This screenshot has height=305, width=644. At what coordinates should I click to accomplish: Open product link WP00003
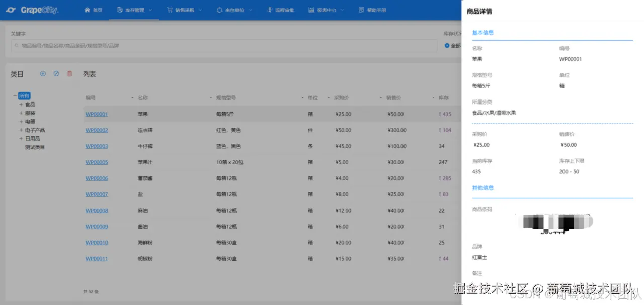97,146
